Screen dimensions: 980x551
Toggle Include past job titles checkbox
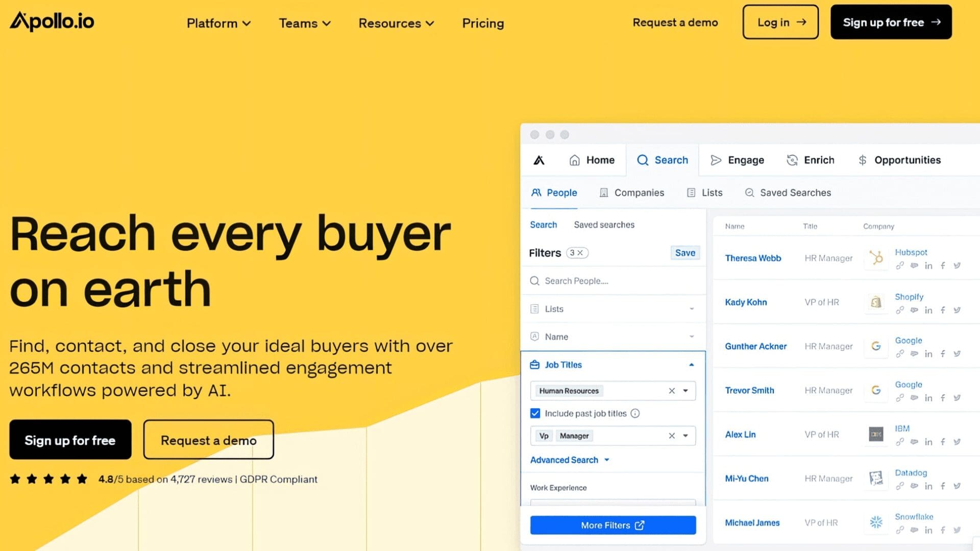point(535,413)
